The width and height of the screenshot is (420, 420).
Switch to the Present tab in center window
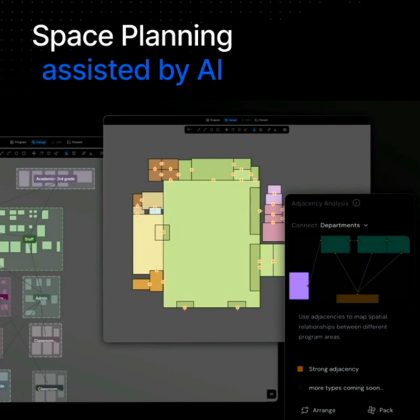point(261,120)
